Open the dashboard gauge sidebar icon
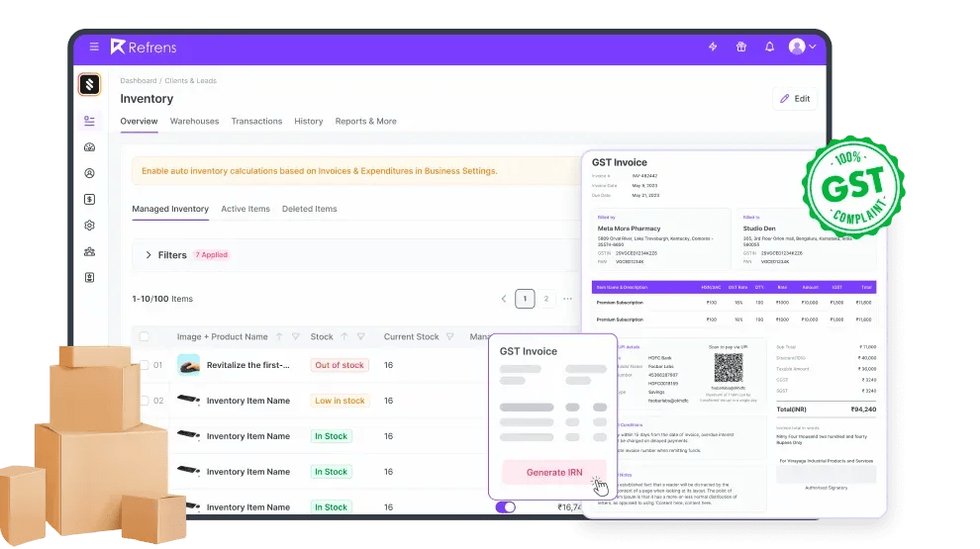 (x=89, y=147)
